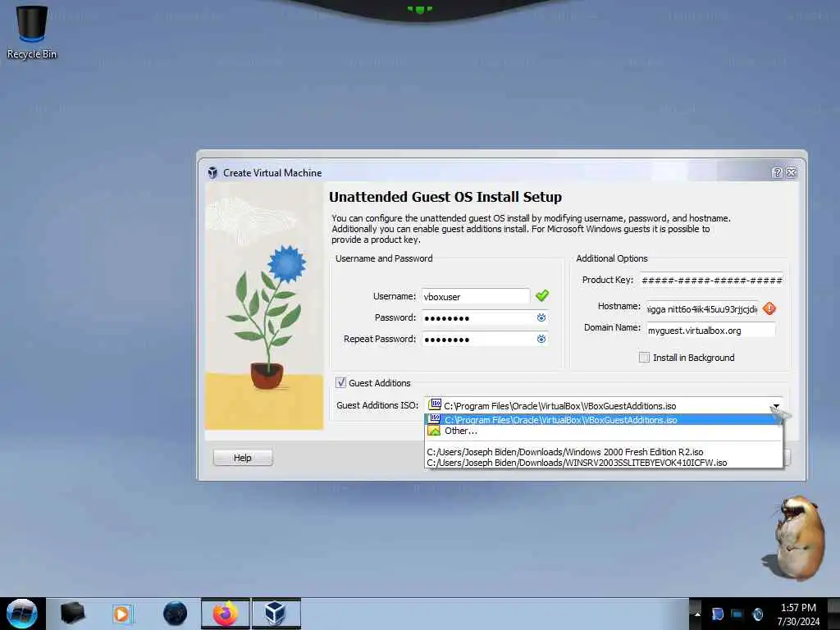Focus the Username input field
Screen dimensions: 840x630
pos(475,296)
